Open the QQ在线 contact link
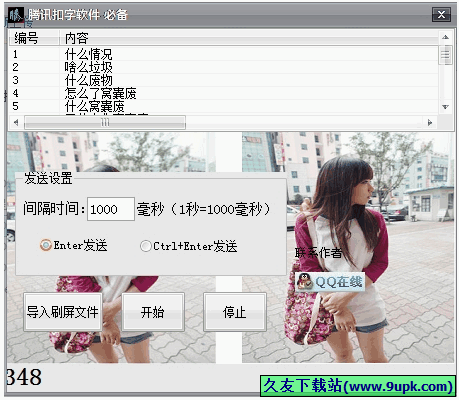The image size is (459, 400). pos(330,282)
